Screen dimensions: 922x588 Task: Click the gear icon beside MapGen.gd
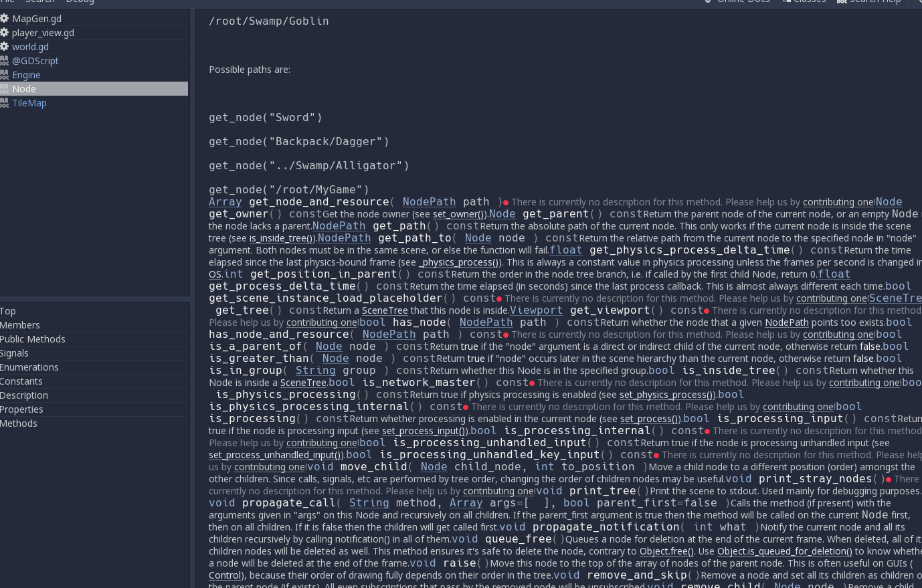(x=5, y=18)
